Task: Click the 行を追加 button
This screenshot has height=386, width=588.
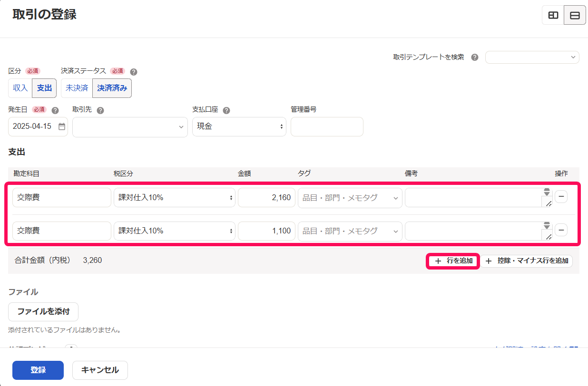Action: point(453,261)
